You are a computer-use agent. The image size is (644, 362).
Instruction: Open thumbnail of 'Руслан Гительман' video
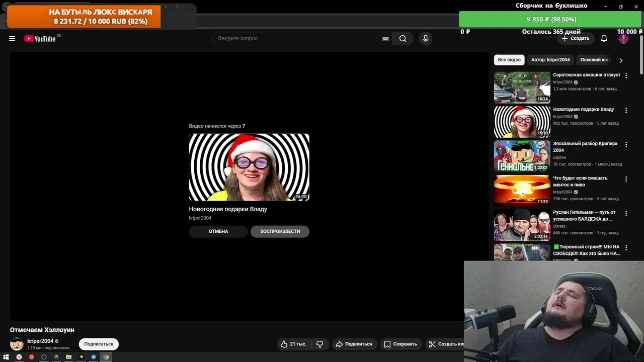click(522, 225)
